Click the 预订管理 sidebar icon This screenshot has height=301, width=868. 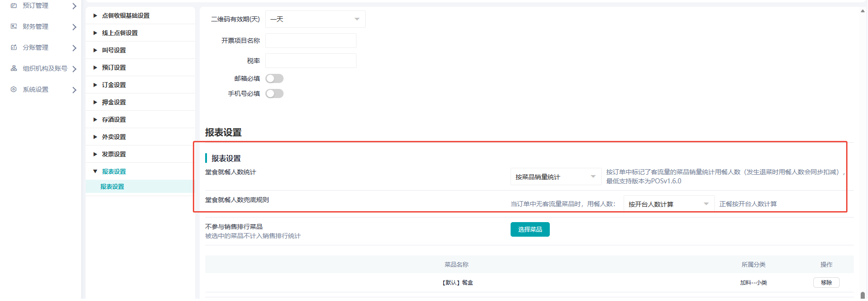point(14,5)
